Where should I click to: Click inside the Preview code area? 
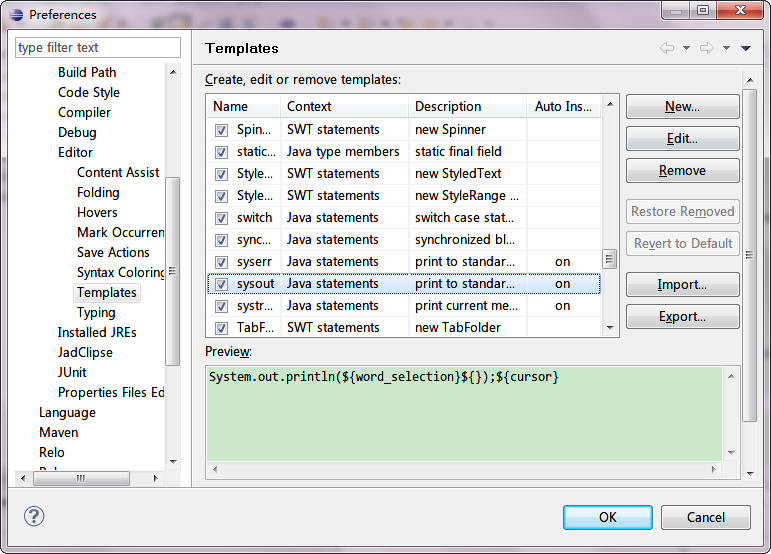click(464, 414)
